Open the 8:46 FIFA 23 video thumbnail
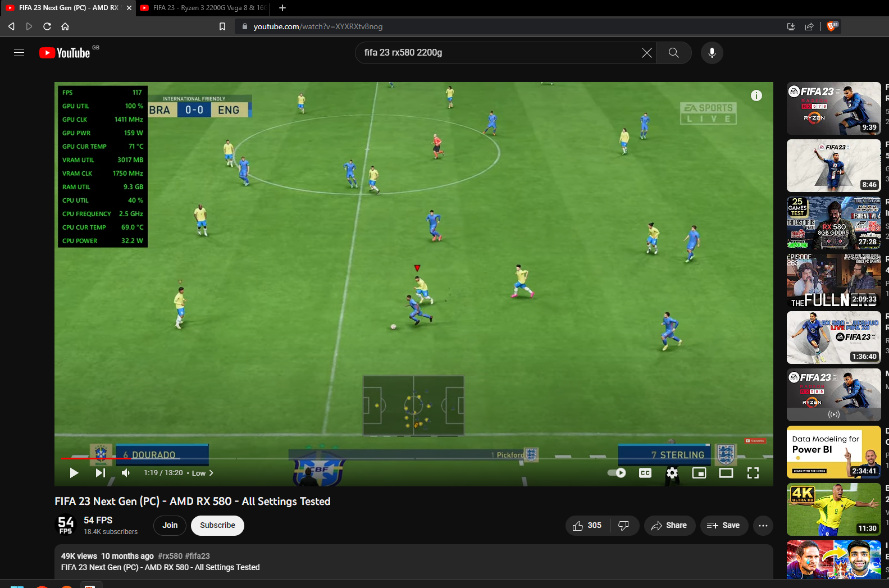 pos(833,166)
